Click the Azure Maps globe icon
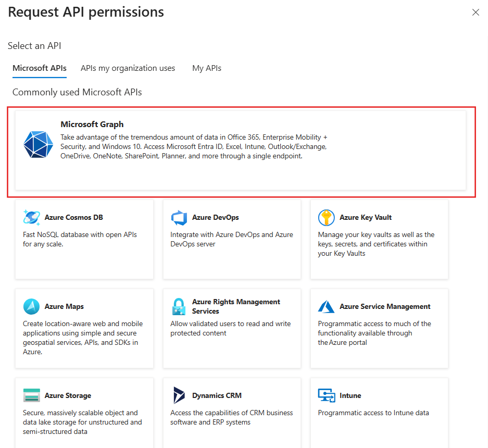 point(31,306)
